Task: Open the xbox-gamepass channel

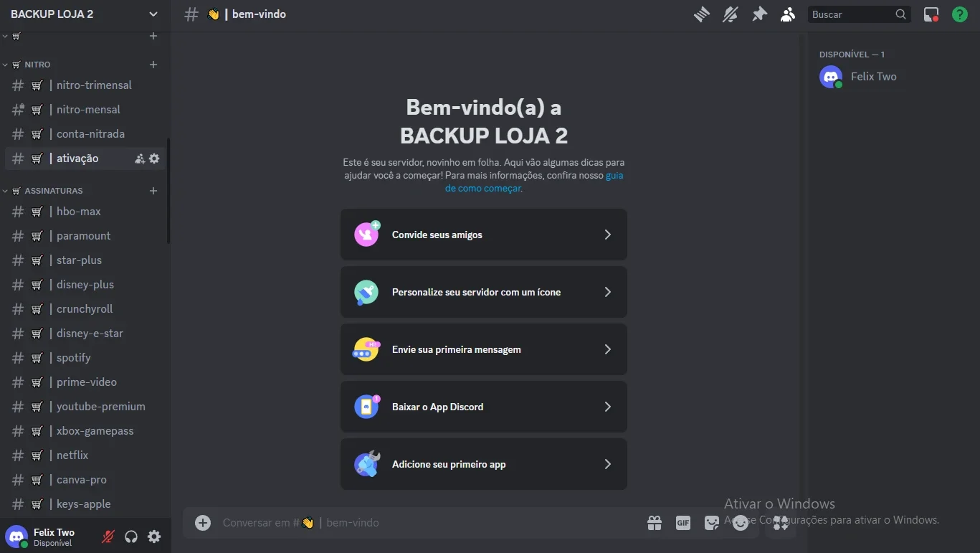Action: [x=85, y=431]
